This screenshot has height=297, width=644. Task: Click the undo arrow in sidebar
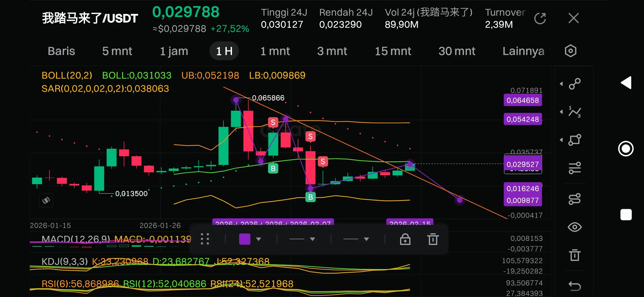(x=574, y=286)
